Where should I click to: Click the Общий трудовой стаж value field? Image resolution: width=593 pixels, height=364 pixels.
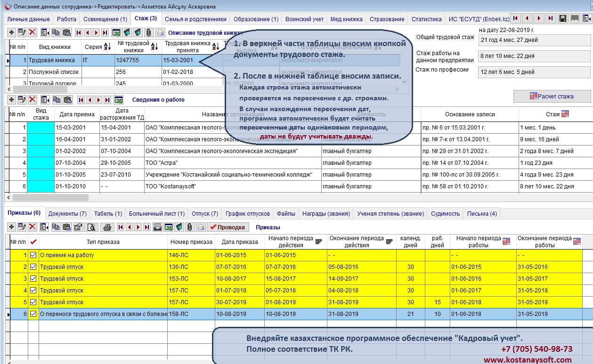(x=534, y=40)
